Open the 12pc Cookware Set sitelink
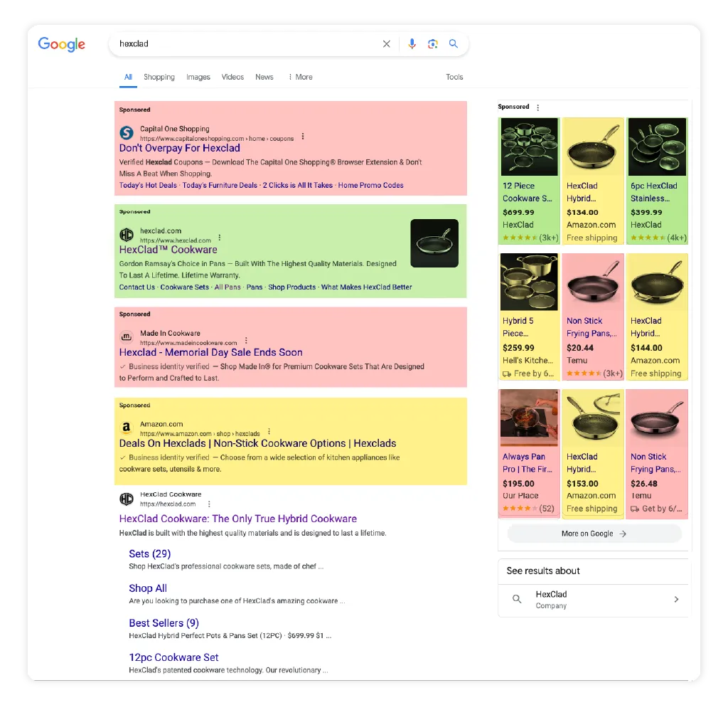The image size is (728, 705). tap(173, 657)
